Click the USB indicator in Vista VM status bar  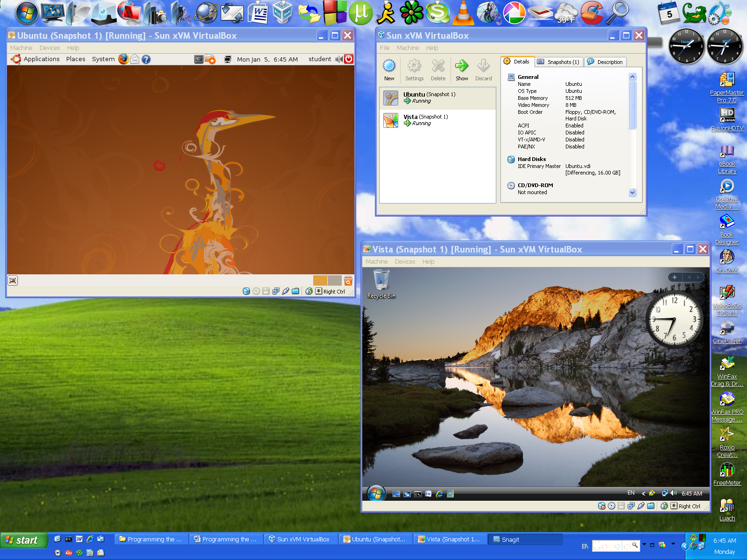(x=641, y=506)
